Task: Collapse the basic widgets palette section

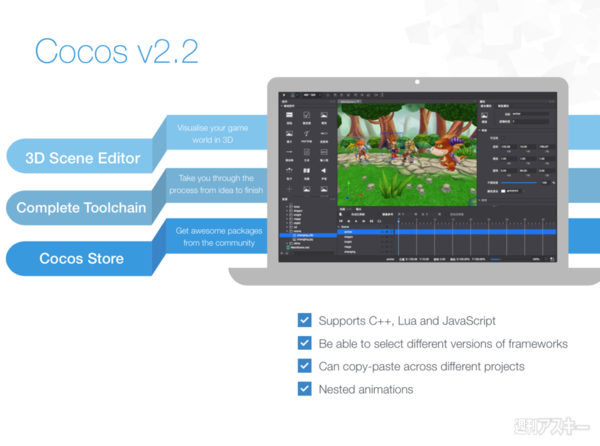Action: [282, 106]
